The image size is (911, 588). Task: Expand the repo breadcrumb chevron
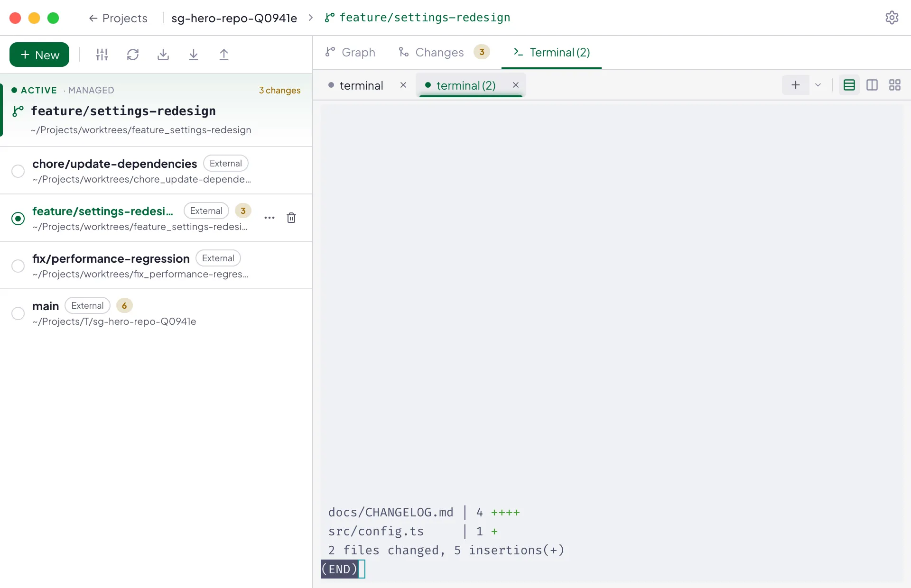point(311,18)
